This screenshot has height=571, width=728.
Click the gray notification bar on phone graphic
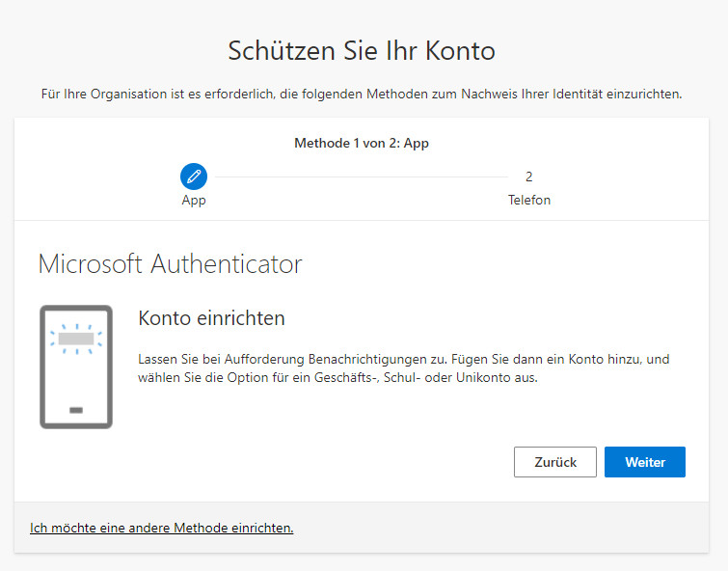(x=76, y=340)
